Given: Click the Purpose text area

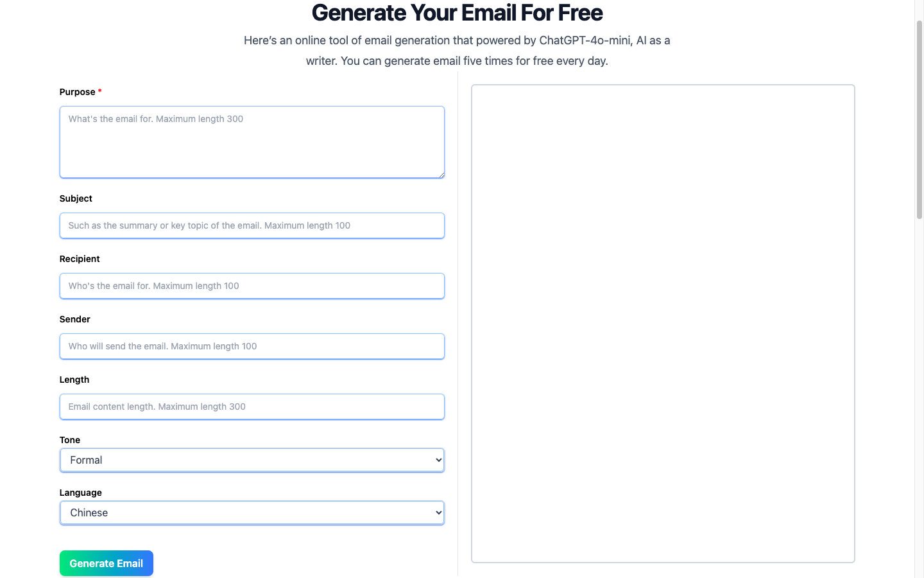Looking at the screenshot, I should pyautogui.click(x=252, y=141).
